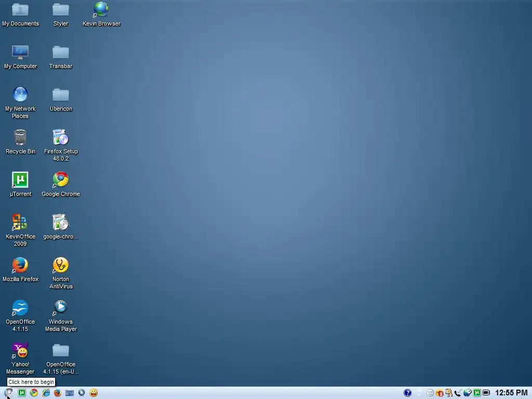Select KevinOffice 2009 shortcut

tap(20, 222)
